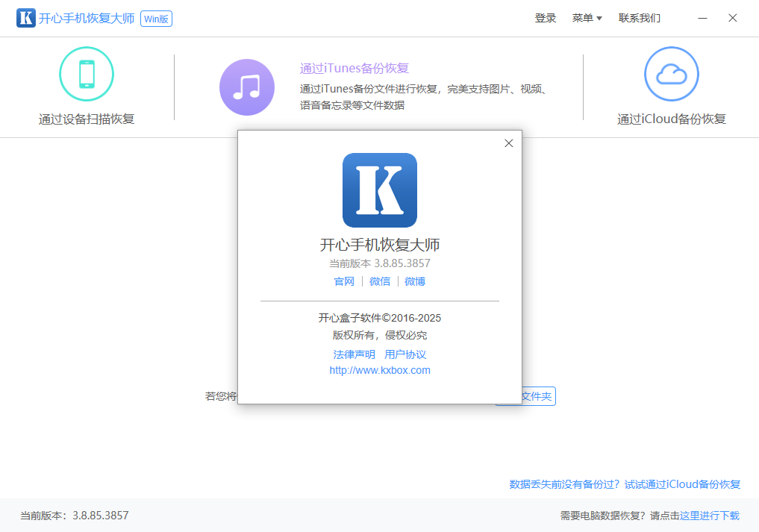This screenshot has width=759, height=532.
Task: Click the iTunes backup description text
Action: (x=424, y=97)
